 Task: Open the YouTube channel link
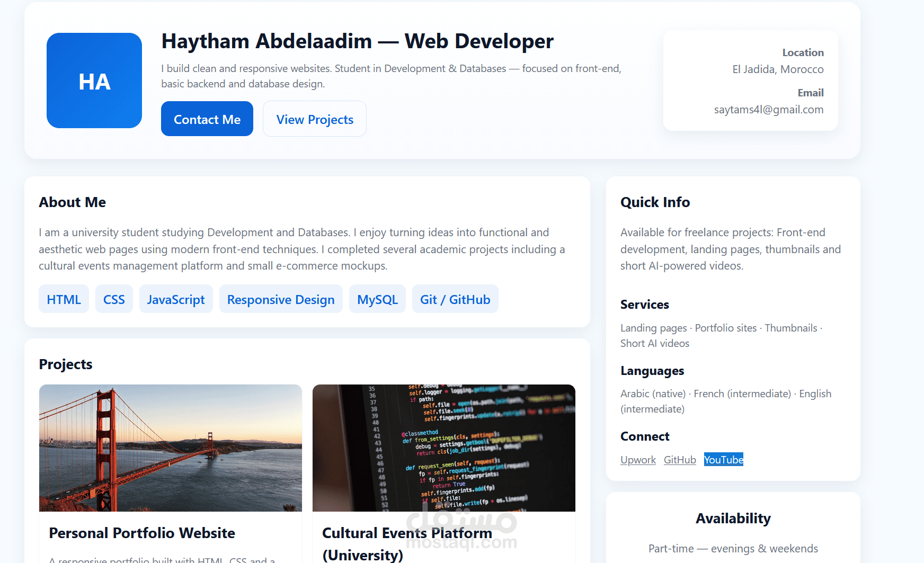pyautogui.click(x=723, y=460)
